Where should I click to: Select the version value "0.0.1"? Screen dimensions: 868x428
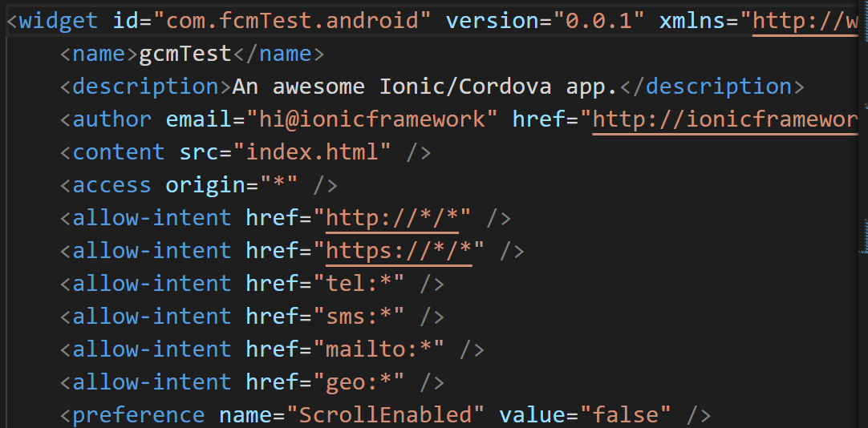[598, 21]
